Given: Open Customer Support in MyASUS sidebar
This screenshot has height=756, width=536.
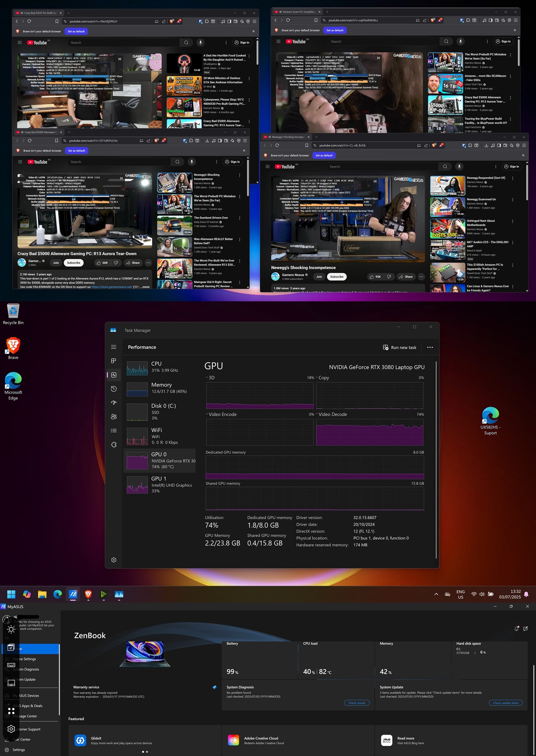Looking at the screenshot, I should 30,729.
